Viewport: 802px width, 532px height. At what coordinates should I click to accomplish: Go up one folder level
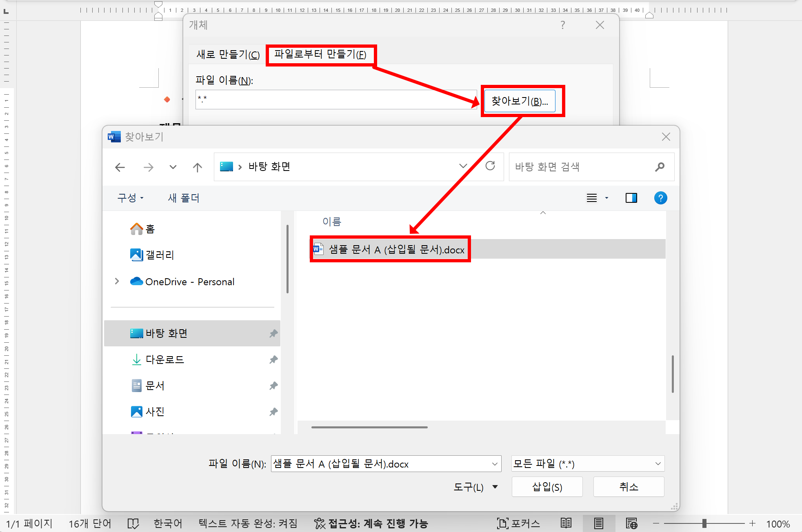pos(198,167)
